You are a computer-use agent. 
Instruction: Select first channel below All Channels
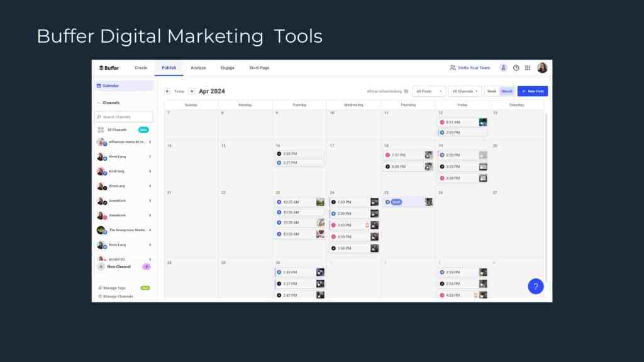tap(124, 142)
